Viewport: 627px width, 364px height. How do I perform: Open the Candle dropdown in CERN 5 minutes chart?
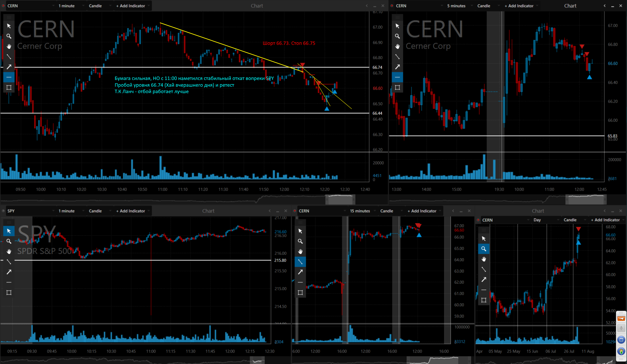(488, 6)
